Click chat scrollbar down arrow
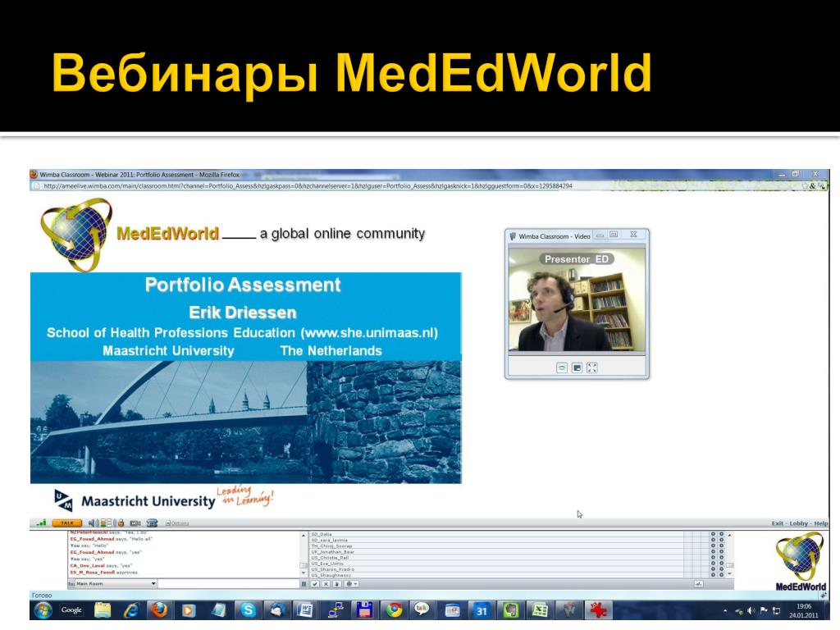Screen dimensions: 840x630 point(304,573)
